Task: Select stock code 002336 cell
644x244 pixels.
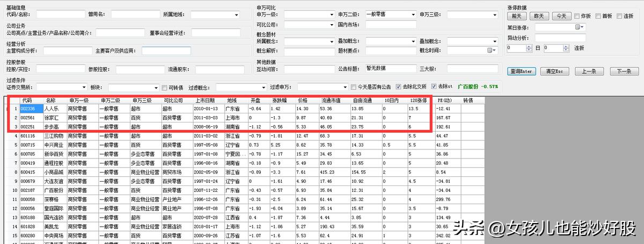Action: (x=31, y=109)
